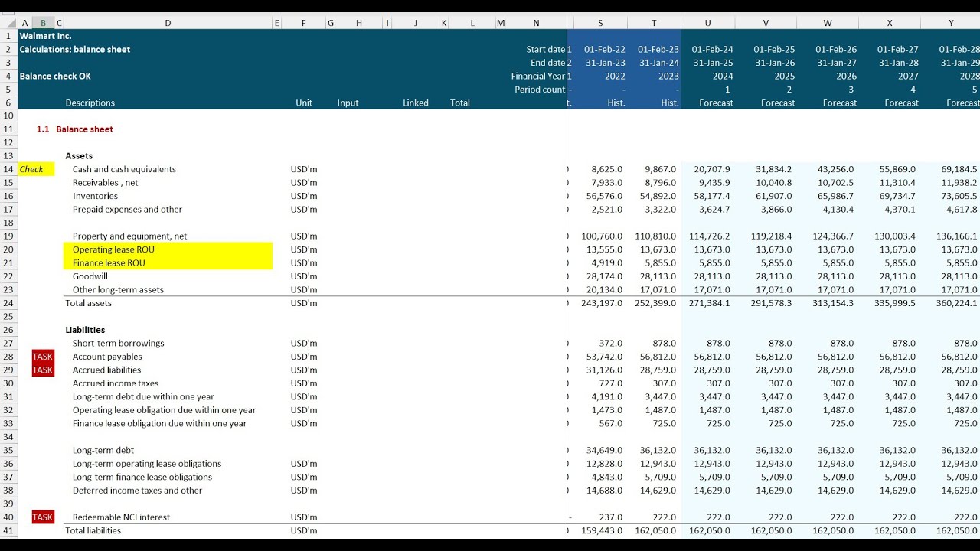Viewport: 980px width, 551px height.
Task: Click cash value 20,707.9 in column U
Action: pyautogui.click(x=712, y=169)
